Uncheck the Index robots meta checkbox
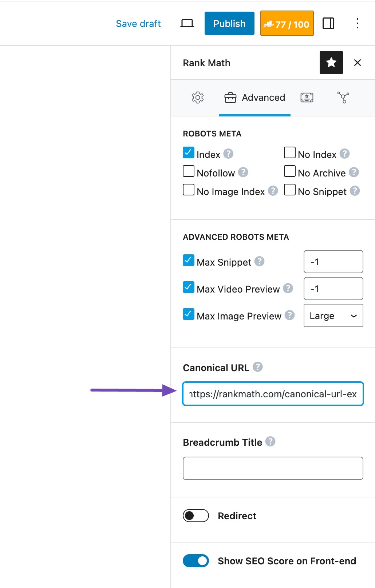The height and width of the screenshot is (588, 375). pos(189,153)
